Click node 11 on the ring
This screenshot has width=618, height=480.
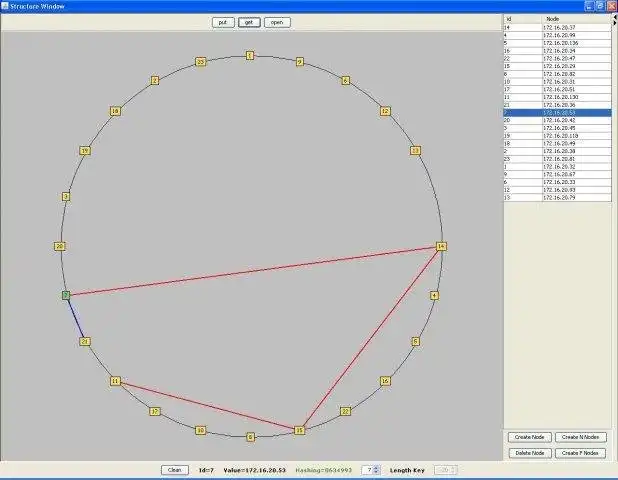pos(115,381)
